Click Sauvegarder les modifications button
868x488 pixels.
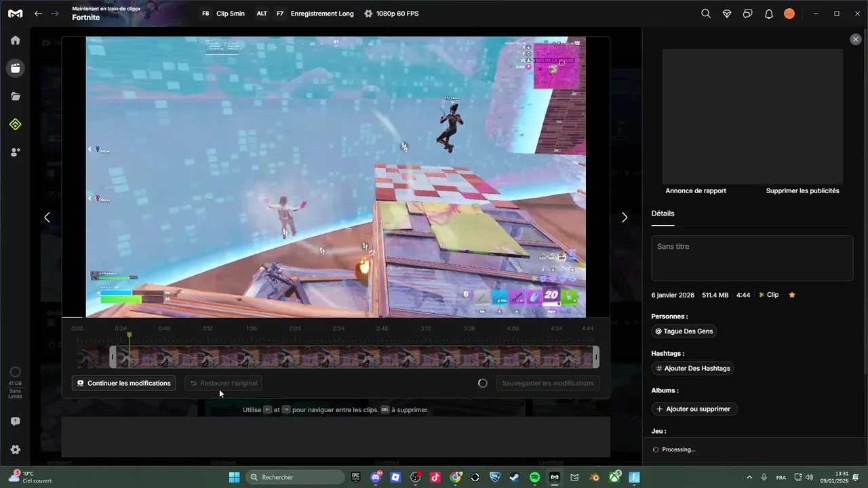click(548, 383)
